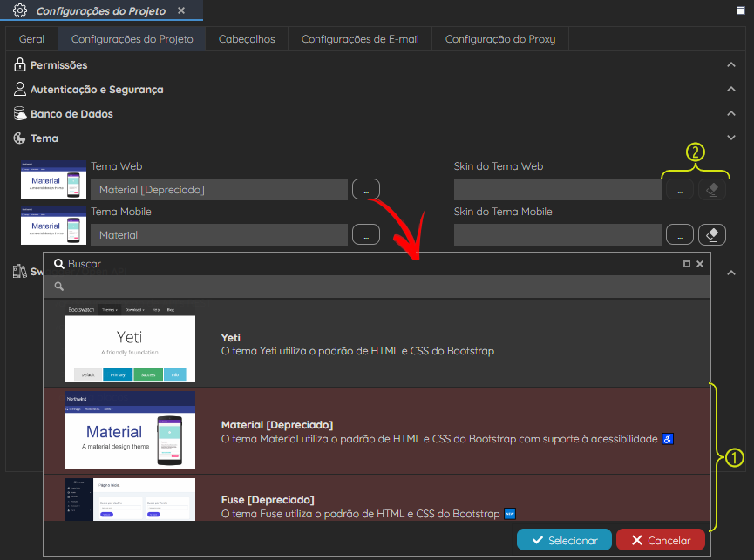The height and width of the screenshot is (560, 754).
Task: Click the accessibility badge on Material theme row
Action: (x=668, y=438)
